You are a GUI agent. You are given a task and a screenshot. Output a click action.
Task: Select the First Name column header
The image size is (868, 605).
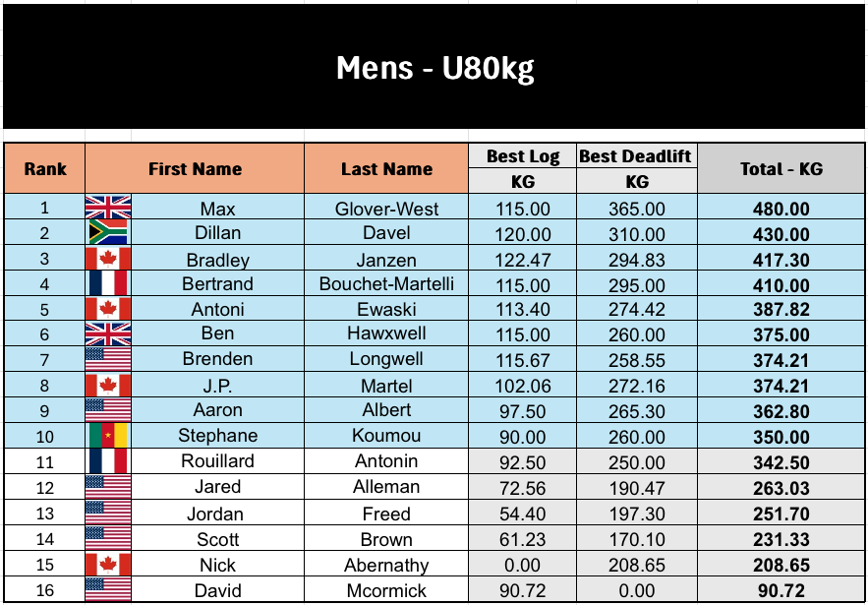pos(195,169)
